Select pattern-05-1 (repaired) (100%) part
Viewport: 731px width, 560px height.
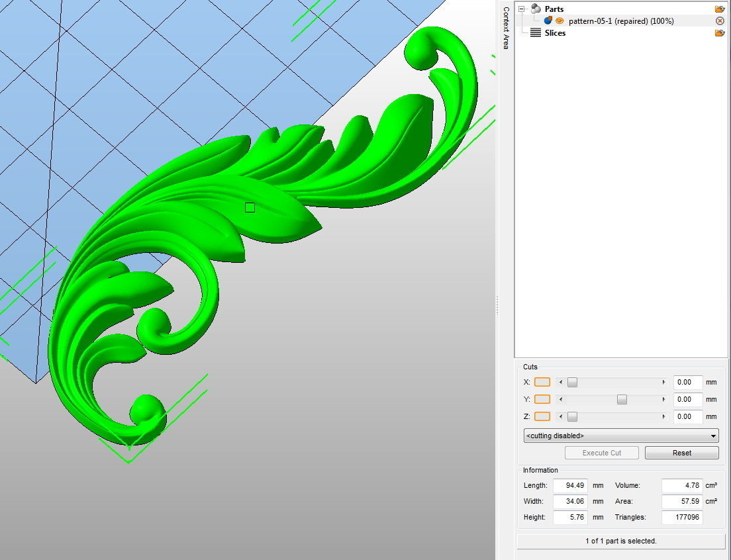(621, 21)
